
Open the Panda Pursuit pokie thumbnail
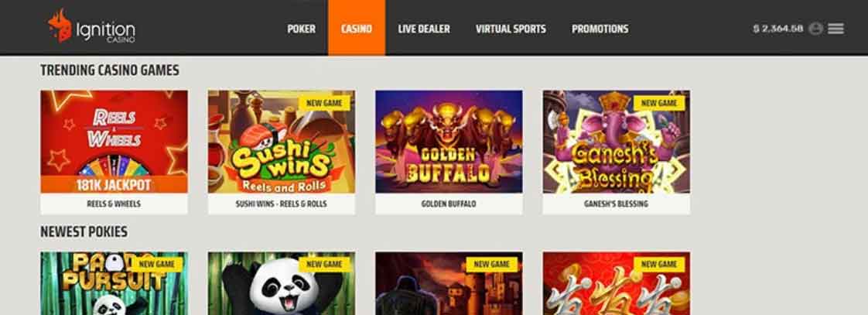pyautogui.click(x=114, y=283)
